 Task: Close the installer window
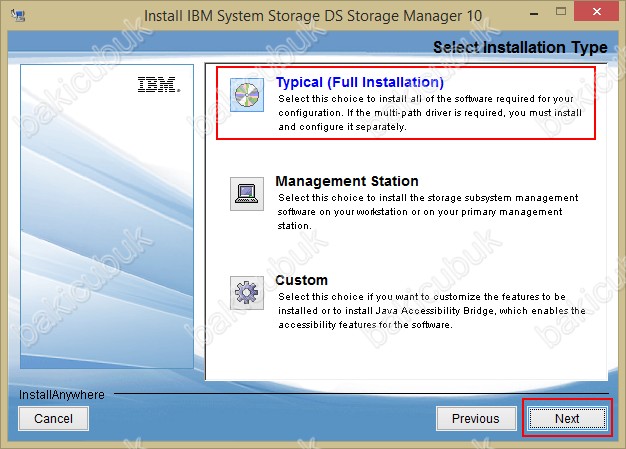[x=596, y=12]
